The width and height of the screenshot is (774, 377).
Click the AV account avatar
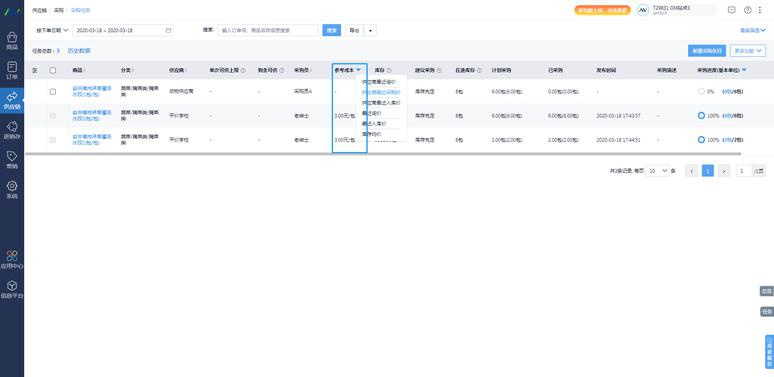(643, 10)
